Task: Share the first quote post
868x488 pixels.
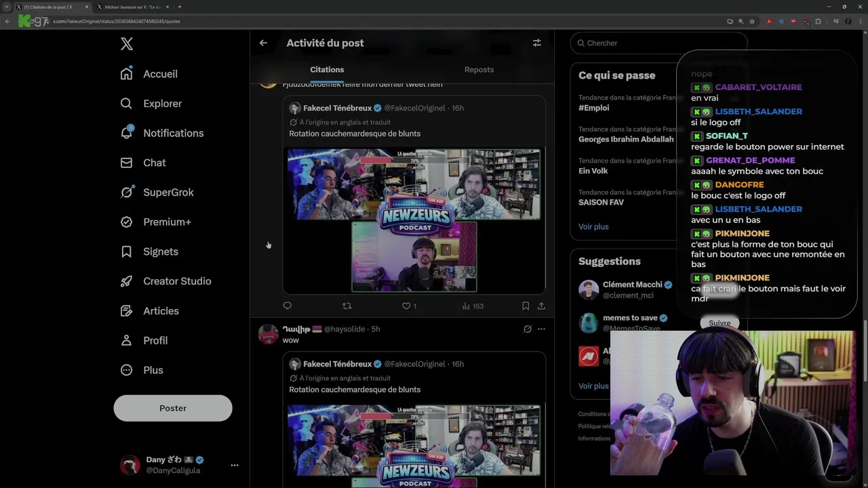Action: pos(541,306)
